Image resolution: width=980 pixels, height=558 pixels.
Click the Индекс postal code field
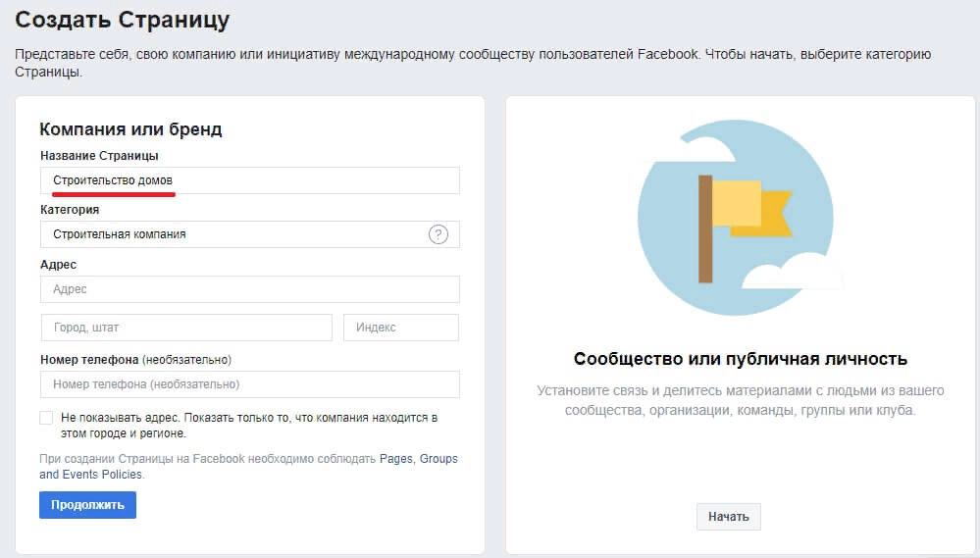pos(401,328)
